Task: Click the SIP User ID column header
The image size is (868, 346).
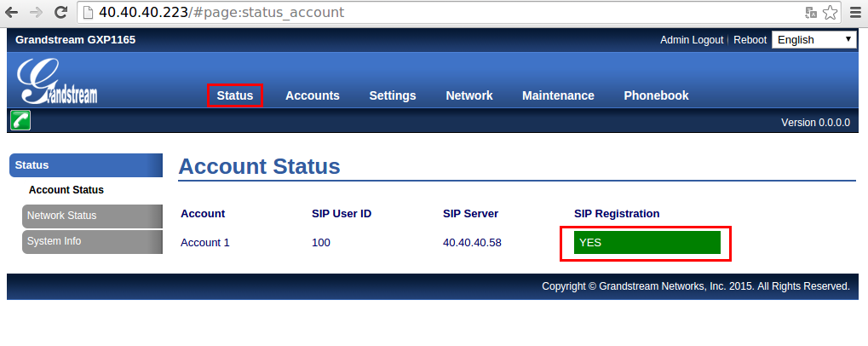Action: point(342,214)
